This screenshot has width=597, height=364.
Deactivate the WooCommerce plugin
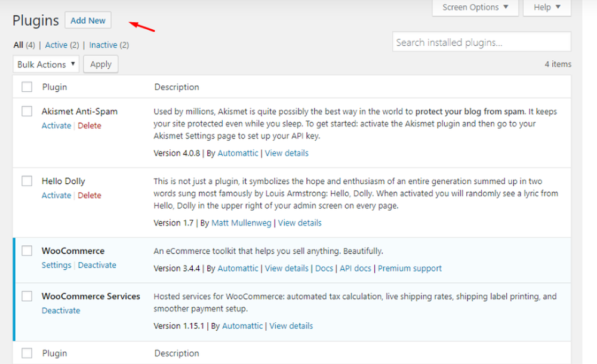click(97, 265)
